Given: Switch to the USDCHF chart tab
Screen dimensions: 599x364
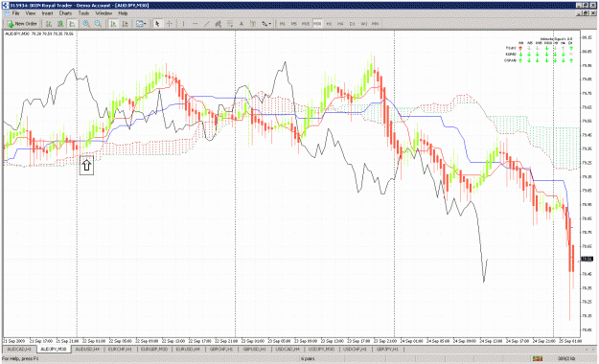Looking at the screenshot, I should click(x=356, y=349).
